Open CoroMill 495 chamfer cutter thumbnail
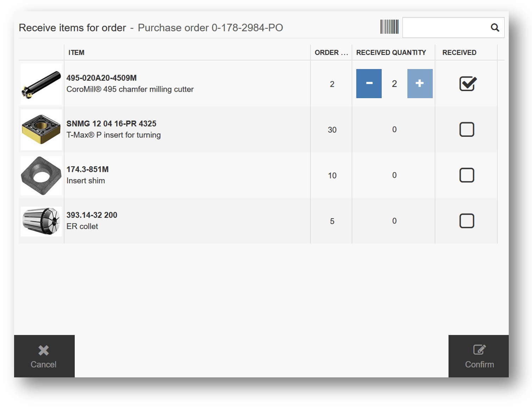Screen dimensions: 532x407 tap(41, 84)
